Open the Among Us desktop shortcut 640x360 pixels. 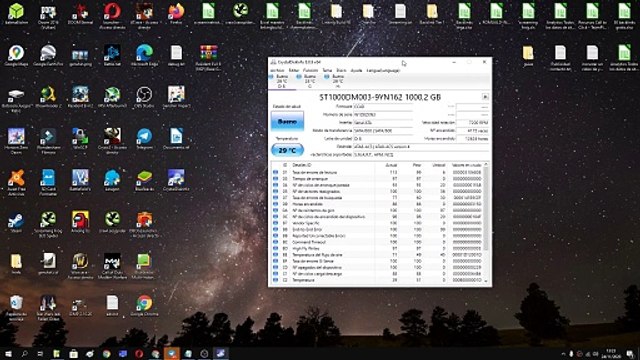80,222
